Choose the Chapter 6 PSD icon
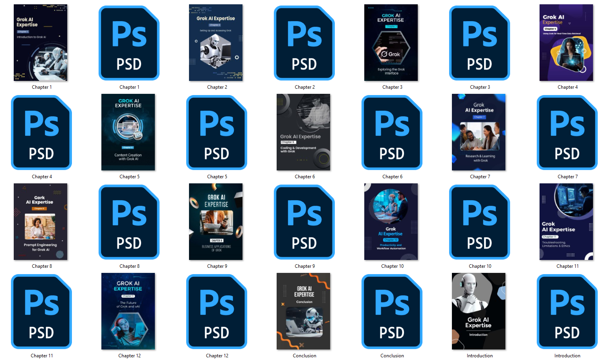The height and width of the screenshot is (364, 604). tap(392, 132)
